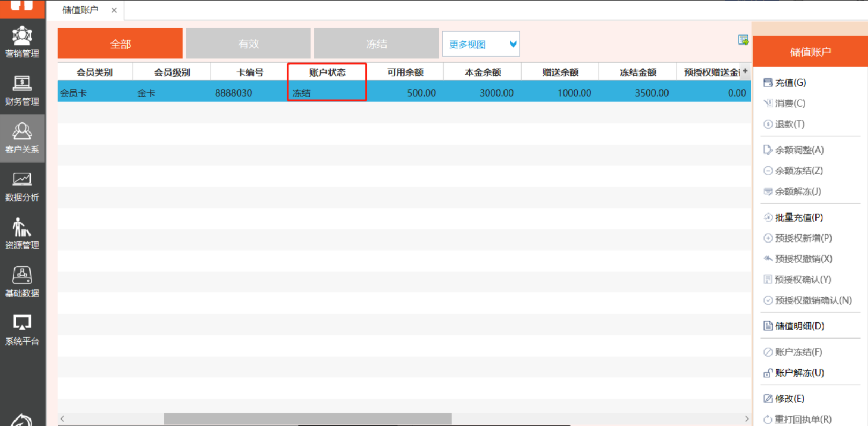868x426 pixels.
Task: Open the 营销管理 sidebar module
Action: click(x=22, y=42)
